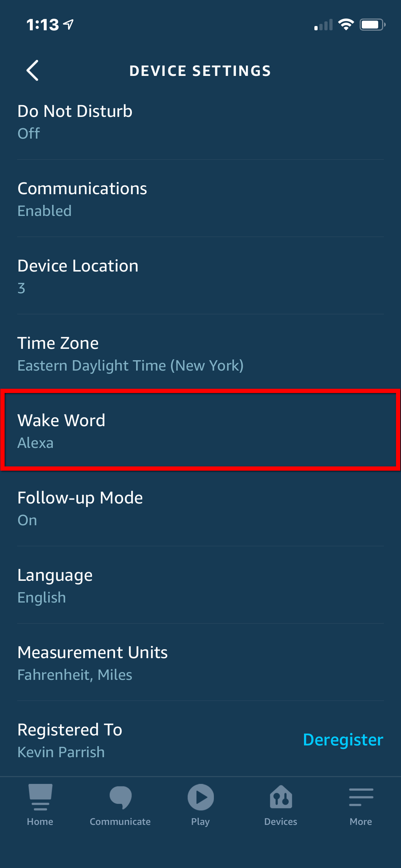
Task: Open the Device Location entry
Action: pos(200,276)
